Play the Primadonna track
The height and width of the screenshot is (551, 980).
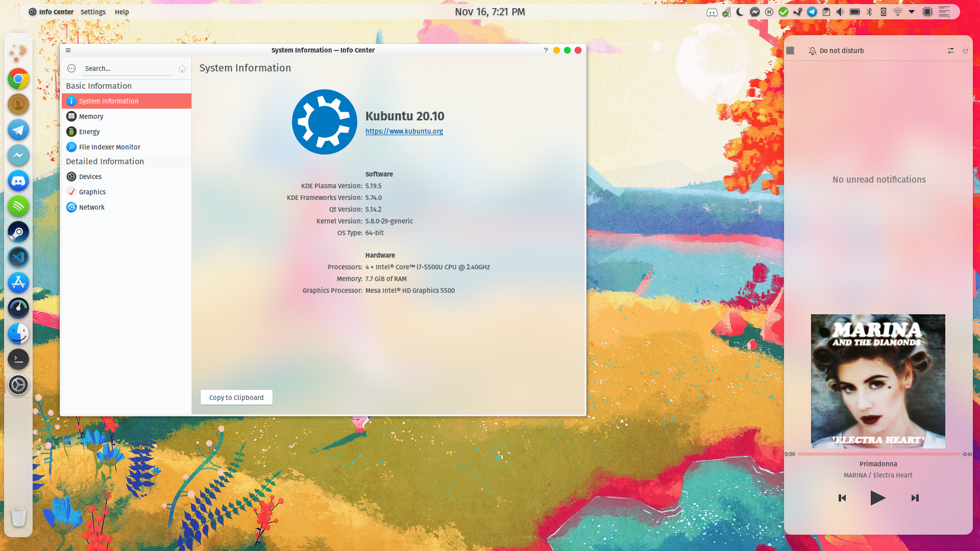pos(877,498)
